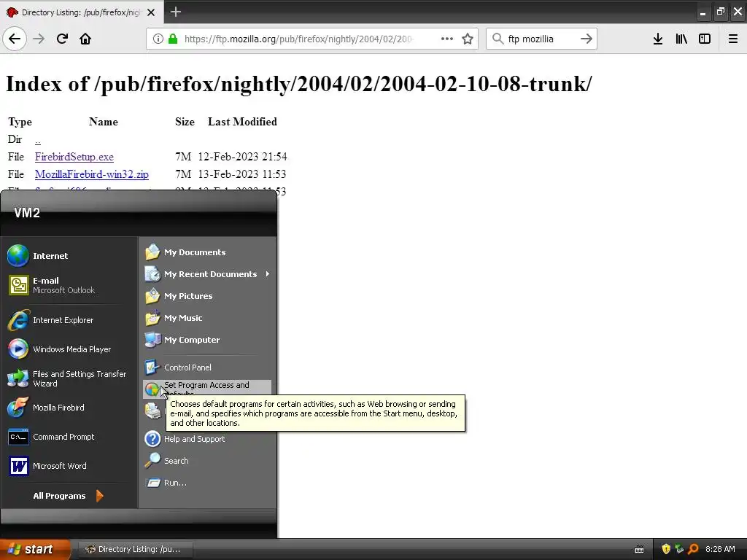
Task: Submit search with the arrow button
Action: pyautogui.click(x=587, y=39)
